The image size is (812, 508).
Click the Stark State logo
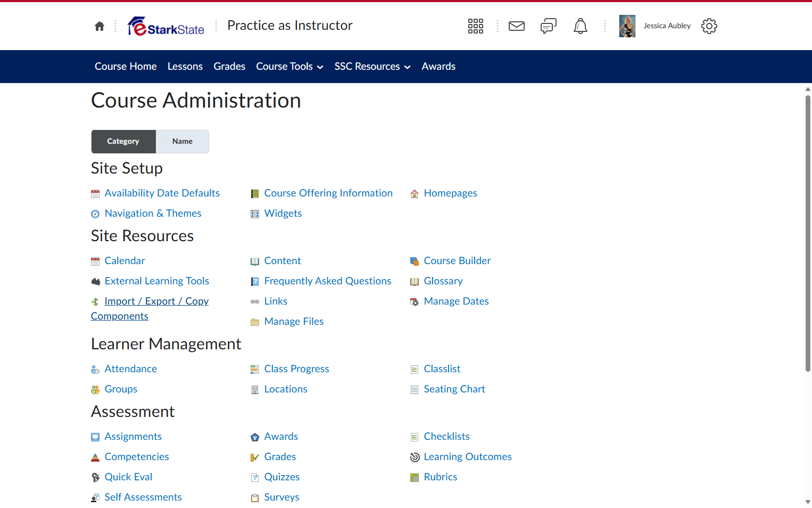[x=166, y=26]
